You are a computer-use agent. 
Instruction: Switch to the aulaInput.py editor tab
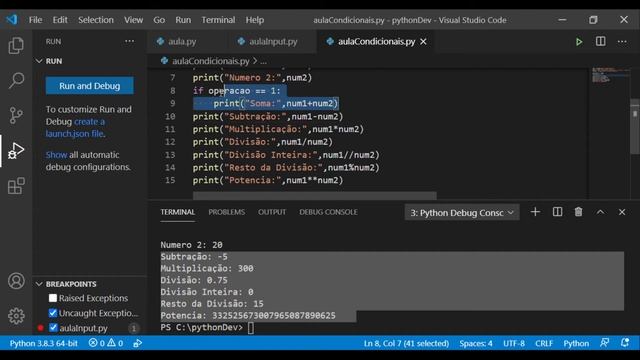pyautogui.click(x=273, y=42)
